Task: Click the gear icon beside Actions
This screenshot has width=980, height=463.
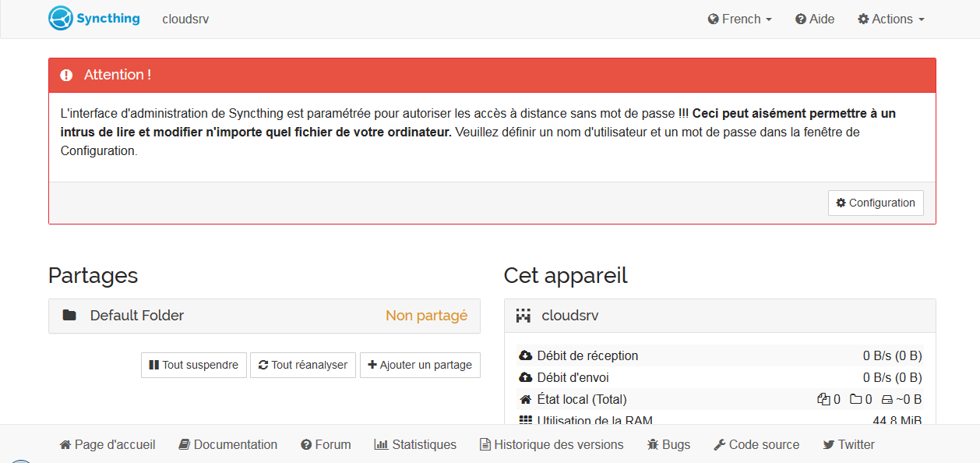Action: pyautogui.click(x=863, y=19)
